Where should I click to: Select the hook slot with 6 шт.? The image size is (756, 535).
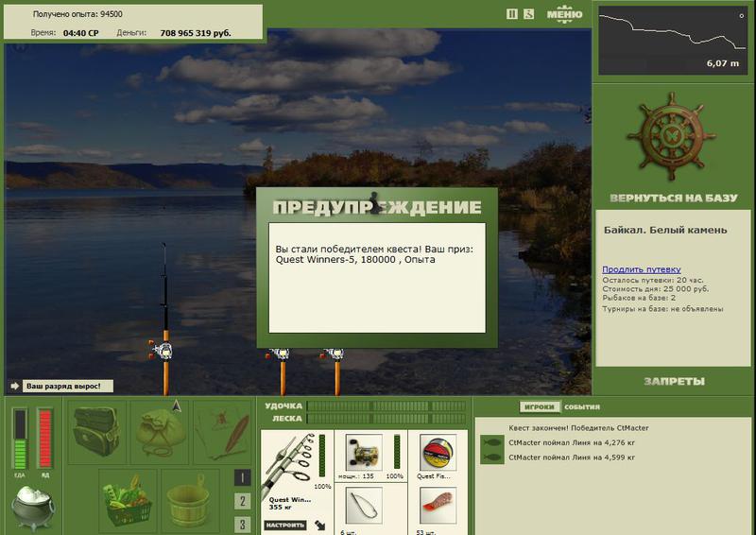point(364,506)
